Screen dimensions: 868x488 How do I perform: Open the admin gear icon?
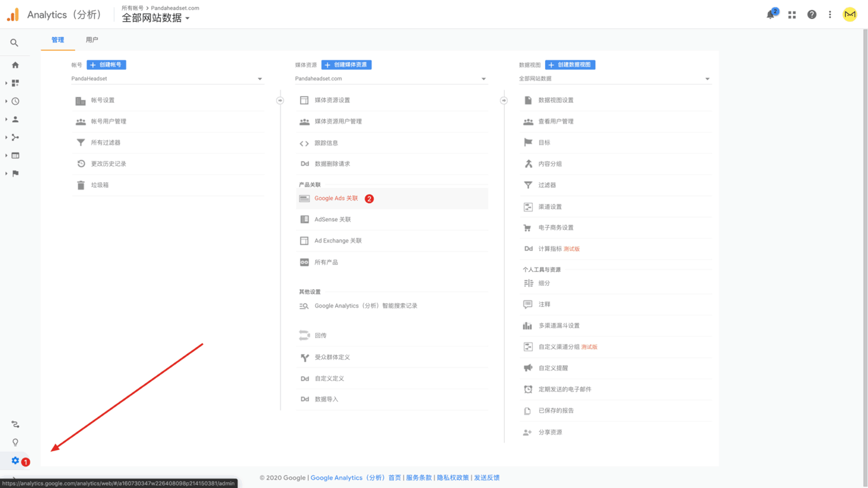pyautogui.click(x=15, y=461)
